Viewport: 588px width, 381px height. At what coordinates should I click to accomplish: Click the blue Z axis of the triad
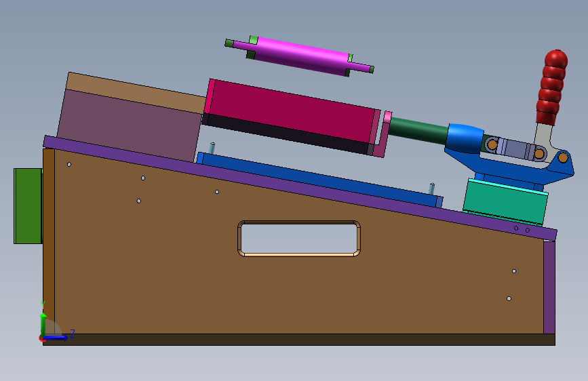56,338
